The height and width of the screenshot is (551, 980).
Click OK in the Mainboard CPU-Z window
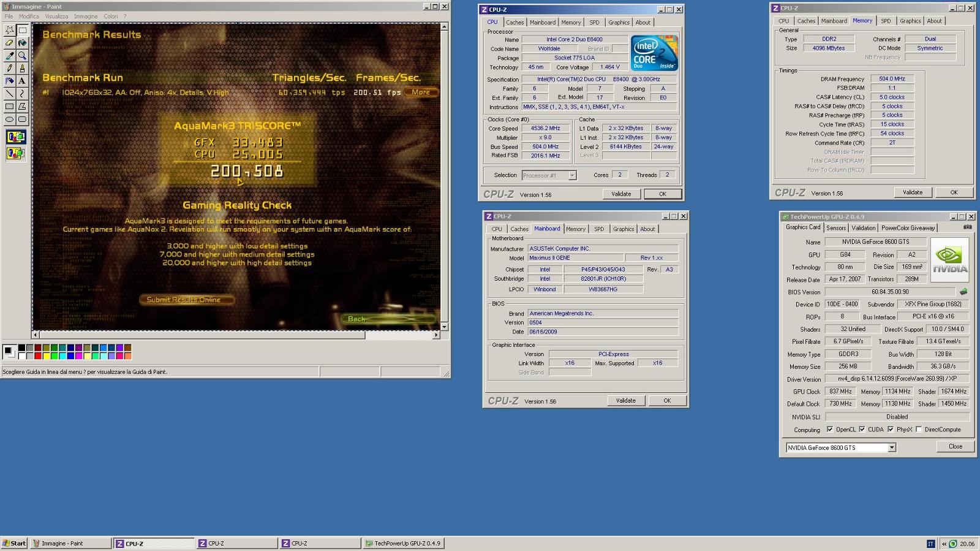(667, 401)
